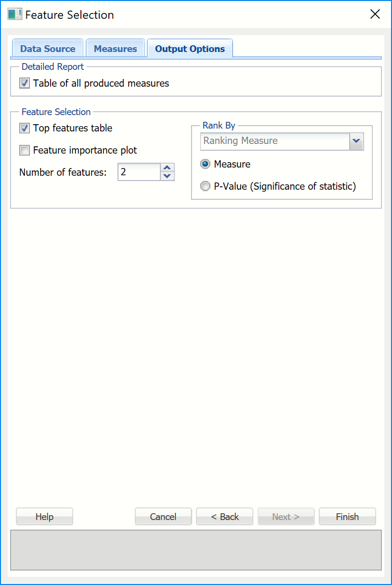392x585 pixels.
Task: Click the Ranking Measure dropdown arrow
Action: click(x=356, y=141)
